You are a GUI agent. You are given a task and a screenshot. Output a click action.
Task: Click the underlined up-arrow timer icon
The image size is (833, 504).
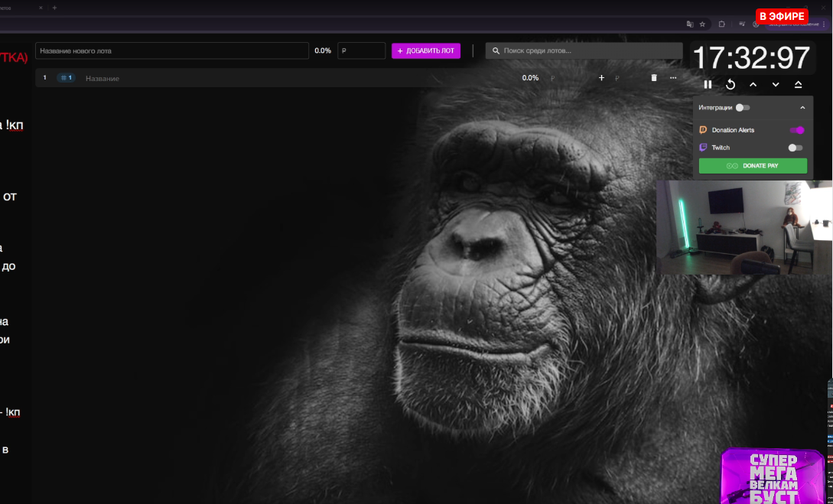coord(798,84)
